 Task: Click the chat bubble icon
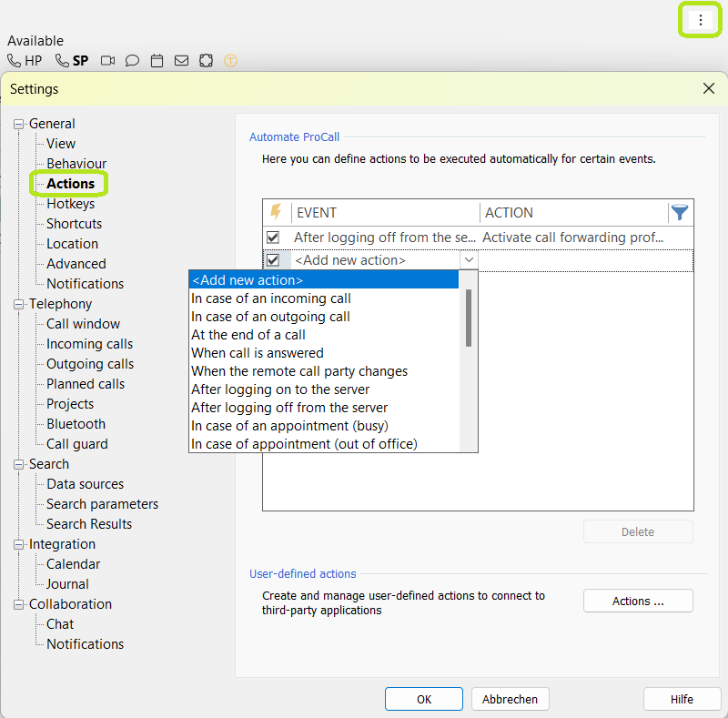point(132,61)
